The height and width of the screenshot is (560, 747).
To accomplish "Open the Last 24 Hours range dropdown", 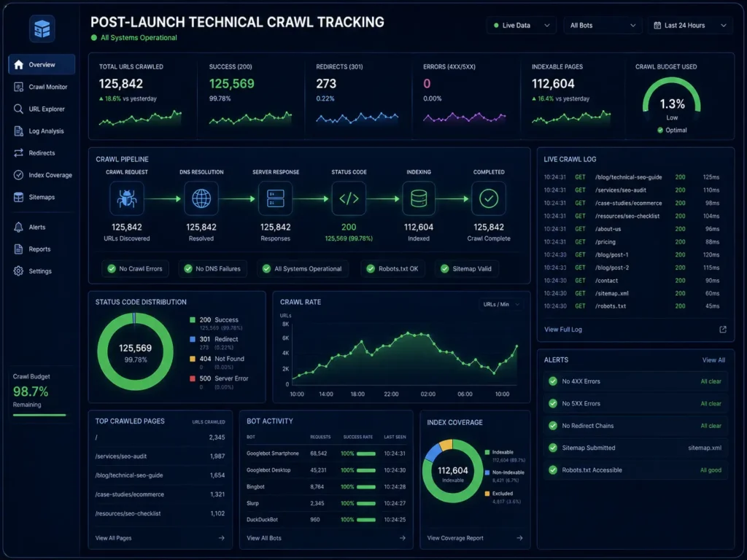I will (x=690, y=26).
